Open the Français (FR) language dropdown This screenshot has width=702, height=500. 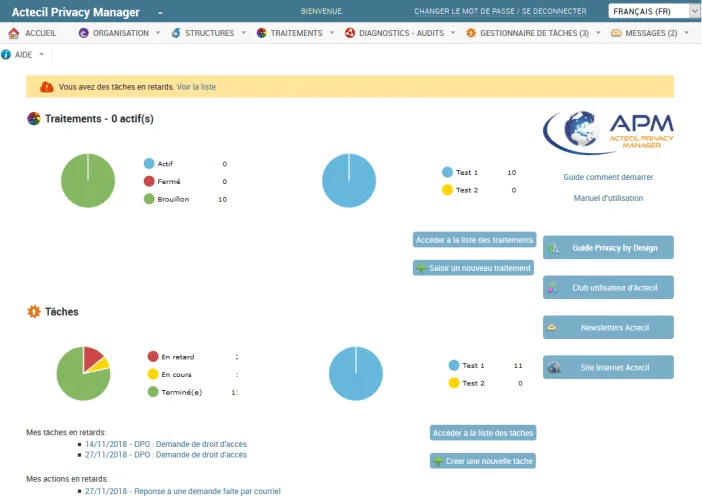[x=654, y=11]
